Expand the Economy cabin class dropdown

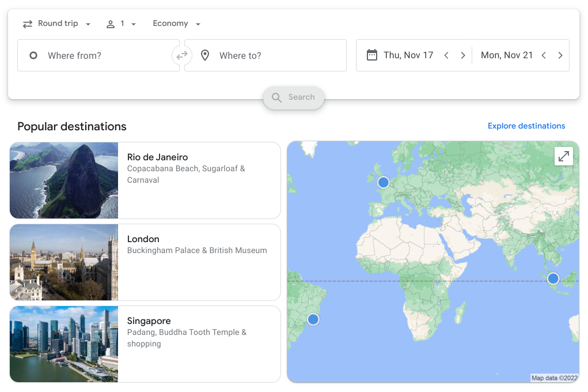(x=176, y=24)
